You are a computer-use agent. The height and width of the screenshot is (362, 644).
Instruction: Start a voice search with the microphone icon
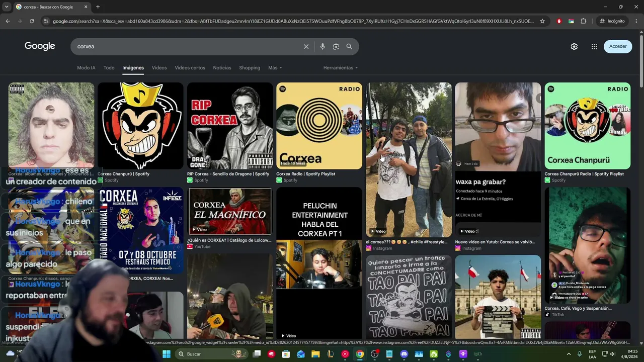pyautogui.click(x=323, y=46)
